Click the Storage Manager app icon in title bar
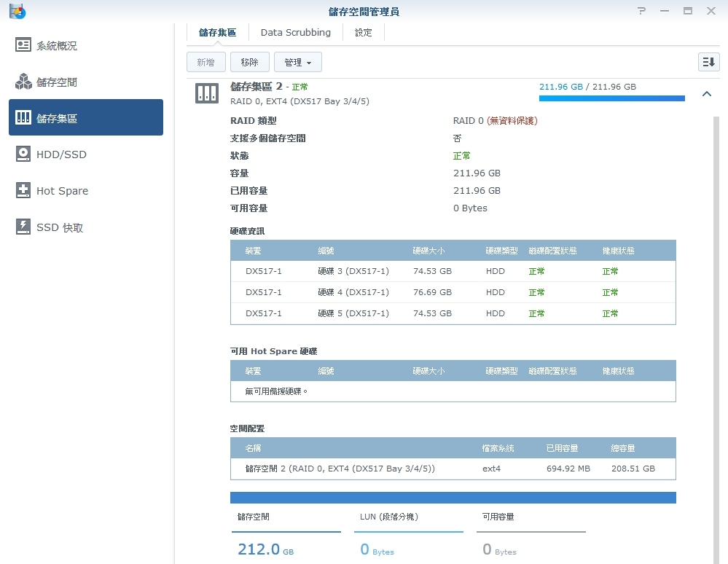The width and height of the screenshot is (728, 564). pyautogui.click(x=17, y=11)
